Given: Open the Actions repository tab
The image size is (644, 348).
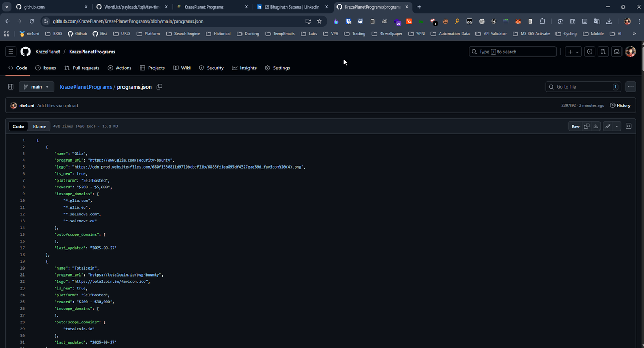Looking at the screenshot, I should tap(120, 68).
